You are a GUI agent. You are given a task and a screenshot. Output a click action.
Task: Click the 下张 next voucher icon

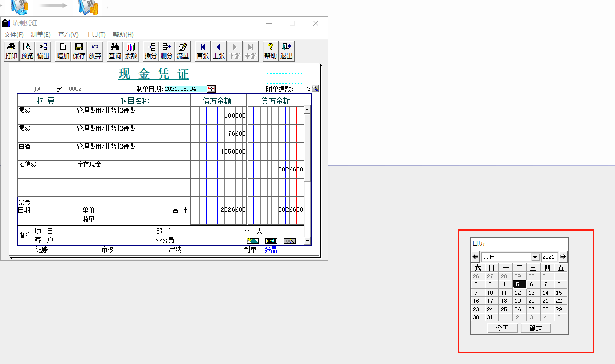tap(235, 51)
